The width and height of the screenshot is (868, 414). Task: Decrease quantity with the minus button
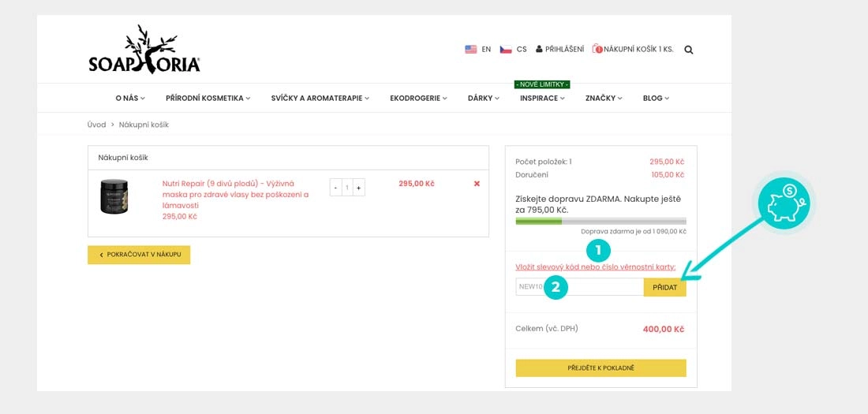335,188
